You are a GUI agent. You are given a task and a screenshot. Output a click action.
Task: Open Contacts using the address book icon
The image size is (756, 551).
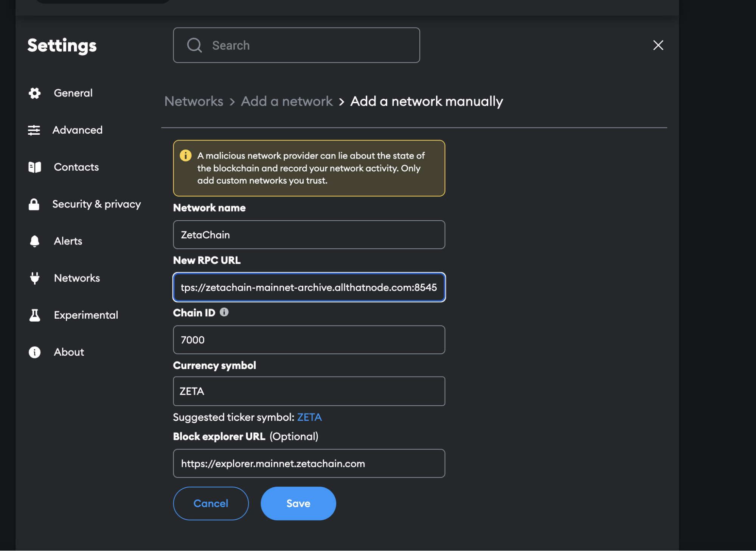click(x=34, y=167)
